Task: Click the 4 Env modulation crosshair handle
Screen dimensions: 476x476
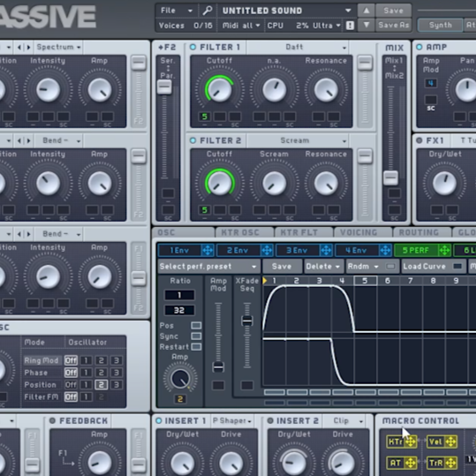Action: pyautogui.click(x=385, y=251)
